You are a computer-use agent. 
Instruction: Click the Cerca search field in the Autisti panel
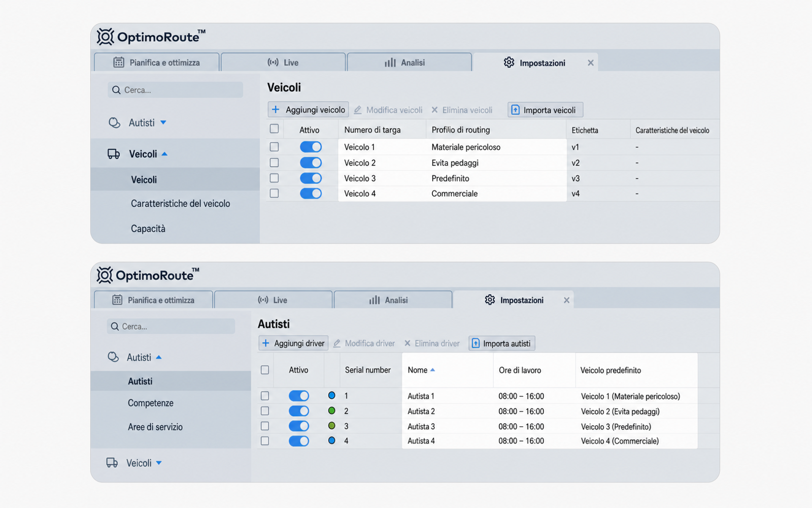pyautogui.click(x=171, y=327)
